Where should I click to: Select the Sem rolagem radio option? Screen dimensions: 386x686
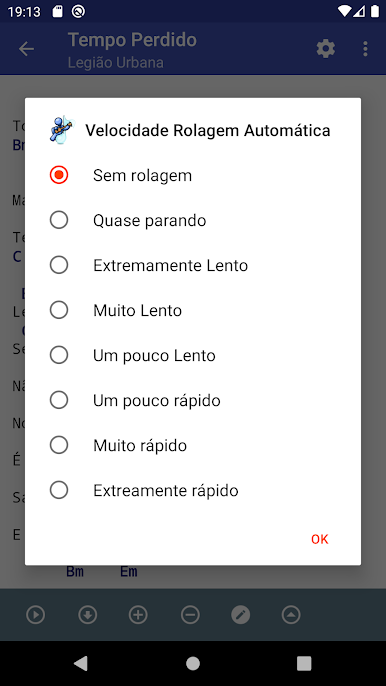[x=193, y=175]
